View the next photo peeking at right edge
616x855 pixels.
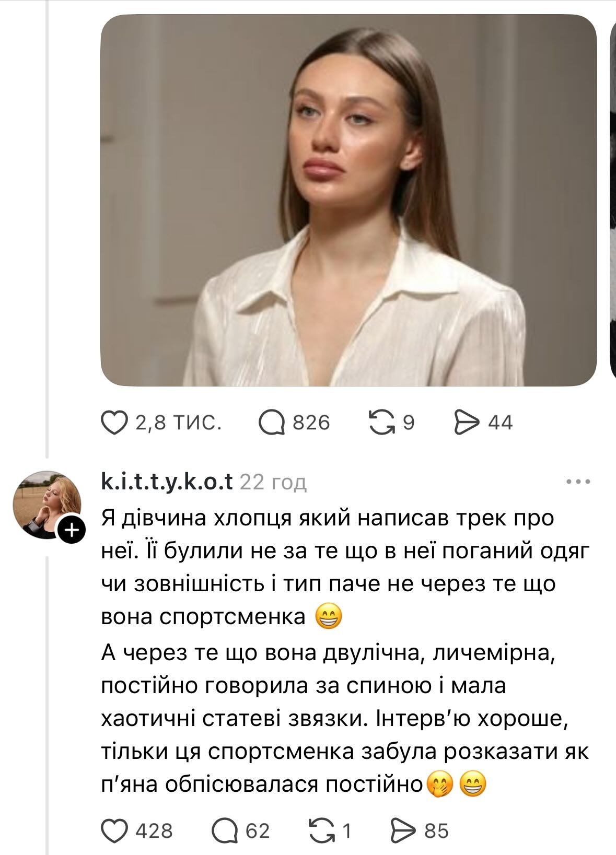612,200
